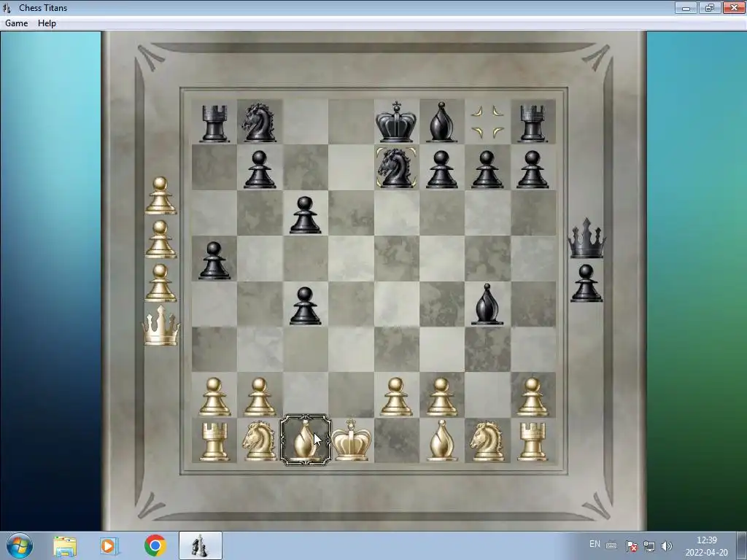
Task: Select the white knight on g1
Action: tap(487, 441)
